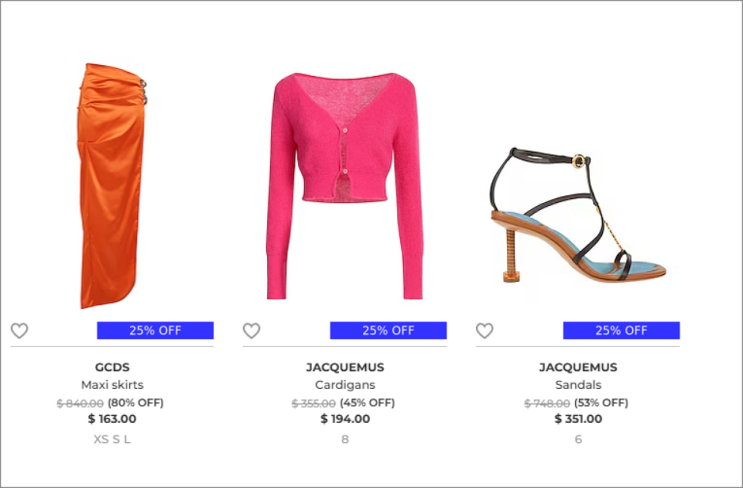Open Jacquemus brand link above Sandals
The width and height of the screenshot is (743, 488).
click(578, 367)
